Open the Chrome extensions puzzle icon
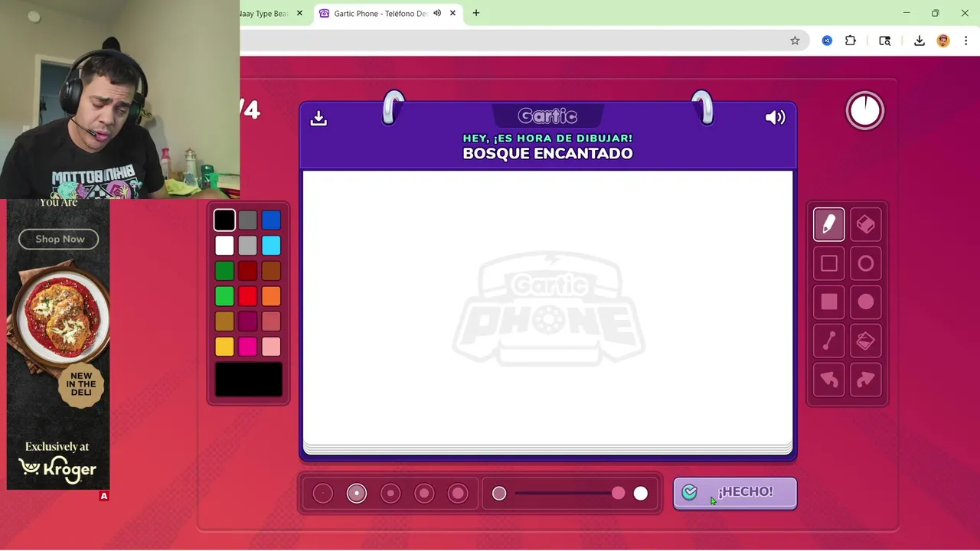Viewport: 980px width, 551px height. (851, 41)
